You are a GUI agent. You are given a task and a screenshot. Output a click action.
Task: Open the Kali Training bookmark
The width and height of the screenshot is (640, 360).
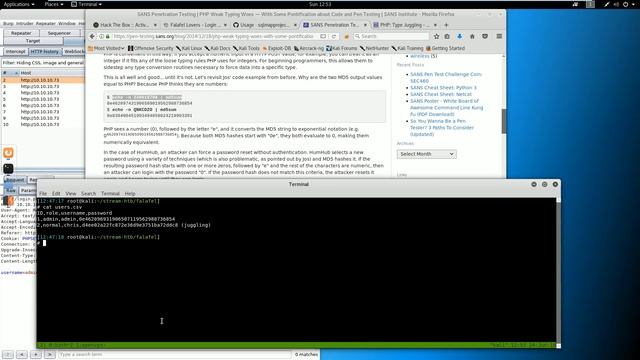pos(407,48)
